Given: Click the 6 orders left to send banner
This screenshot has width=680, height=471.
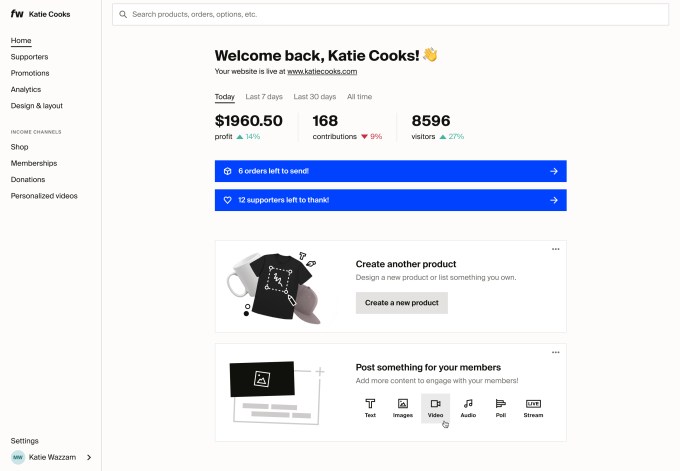Looking at the screenshot, I should pos(390,171).
